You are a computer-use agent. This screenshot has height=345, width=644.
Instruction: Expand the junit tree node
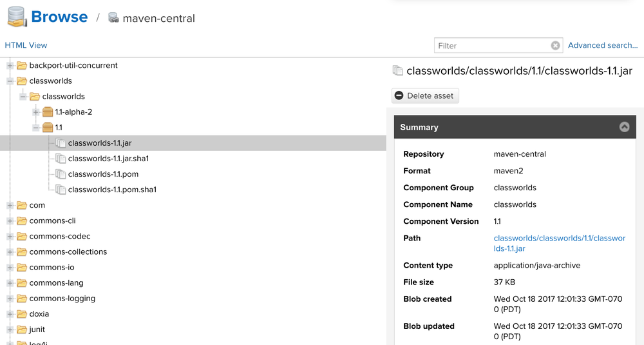pyautogui.click(x=10, y=330)
